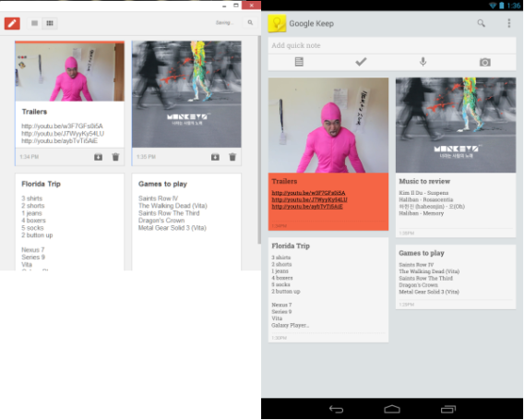Tap the 1:36 status bar clock

click(x=513, y=6)
